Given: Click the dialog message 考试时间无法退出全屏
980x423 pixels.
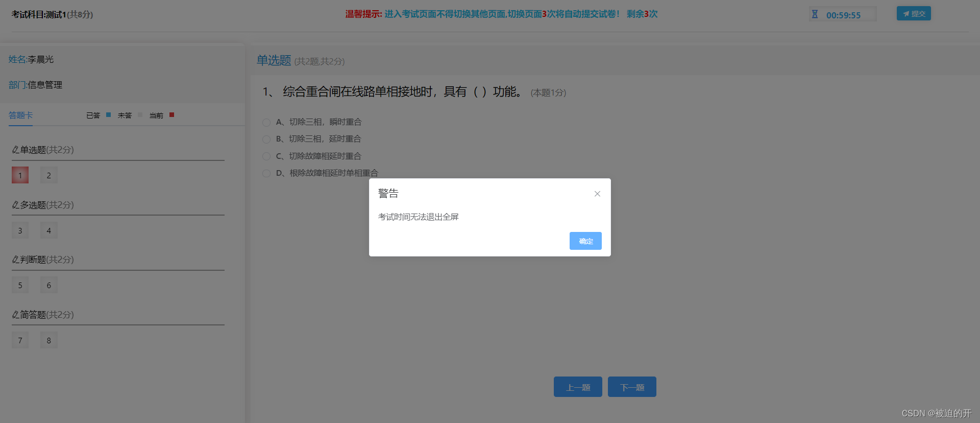Looking at the screenshot, I should coord(419,217).
